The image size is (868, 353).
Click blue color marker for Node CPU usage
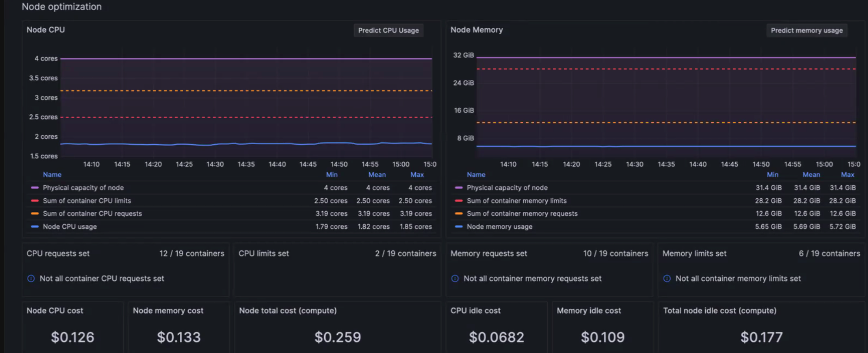35,226
